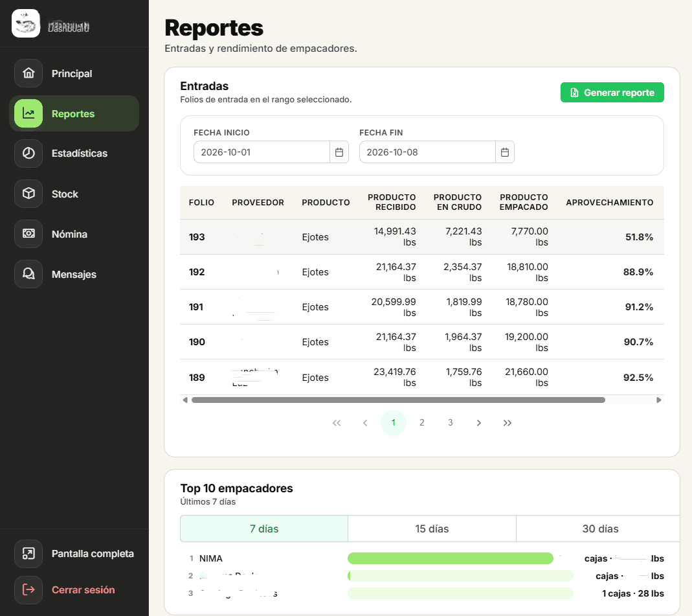Click the Nómina money icon
Screen dimensions: 692x616
pyautogui.click(x=28, y=234)
